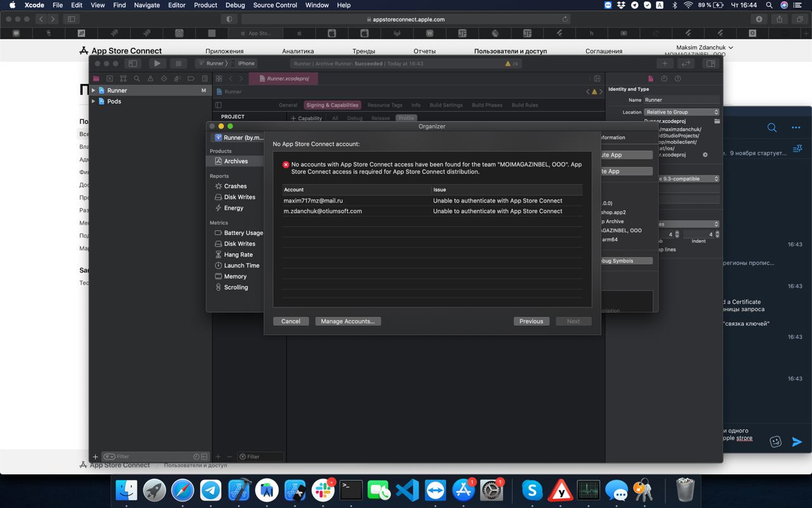This screenshot has height=508, width=812.
Task: Open the Test navigator diamond icon
Action: pyautogui.click(x=164, y=79)
